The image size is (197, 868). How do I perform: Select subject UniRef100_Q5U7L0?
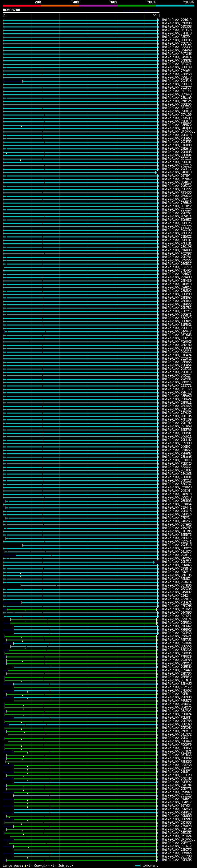pos(177,43)
